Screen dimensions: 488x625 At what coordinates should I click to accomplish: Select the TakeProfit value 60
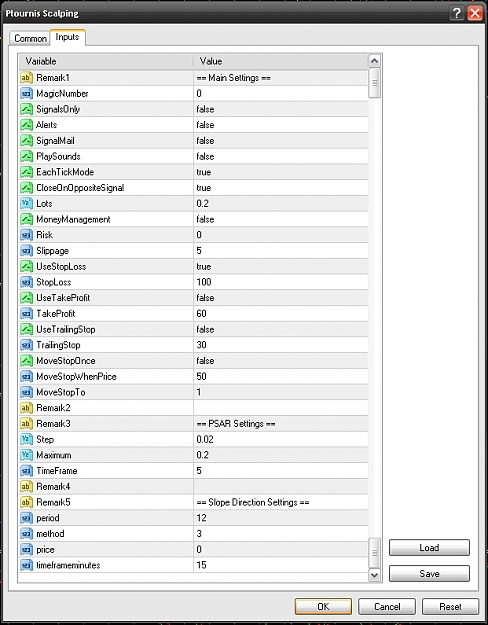click(201, 314)
